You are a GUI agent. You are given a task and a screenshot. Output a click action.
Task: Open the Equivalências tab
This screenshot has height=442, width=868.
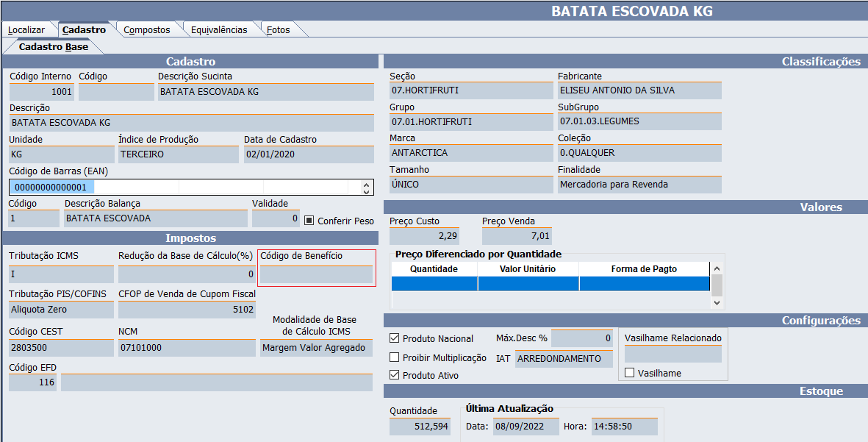(x=218, y=30)
